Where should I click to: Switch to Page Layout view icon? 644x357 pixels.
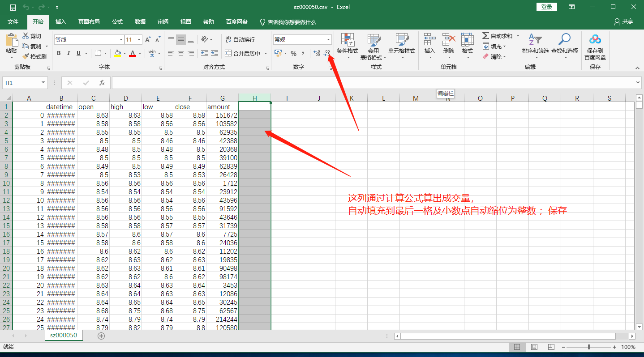(x=534, y=347)
